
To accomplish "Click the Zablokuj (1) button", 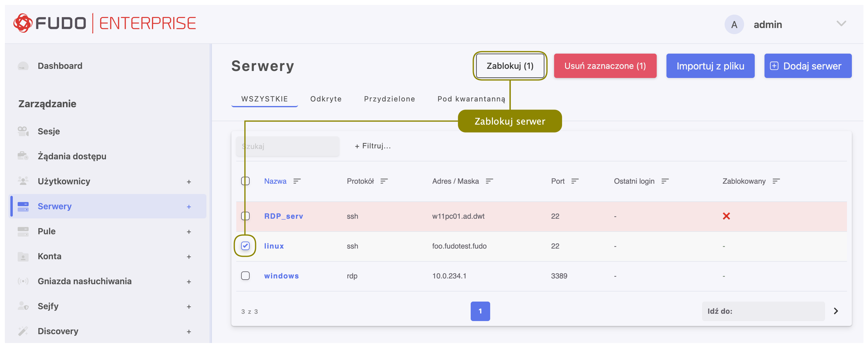I will point(510,66).
